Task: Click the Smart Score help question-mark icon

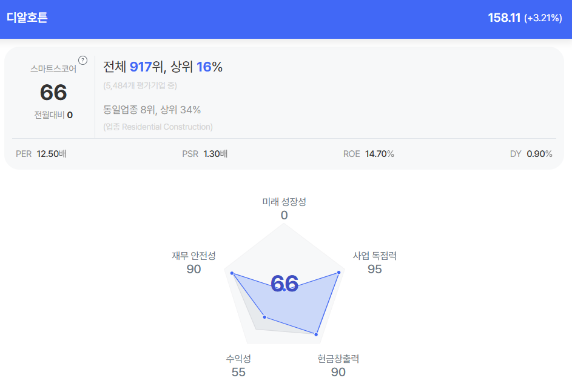Action: [83, 60]
